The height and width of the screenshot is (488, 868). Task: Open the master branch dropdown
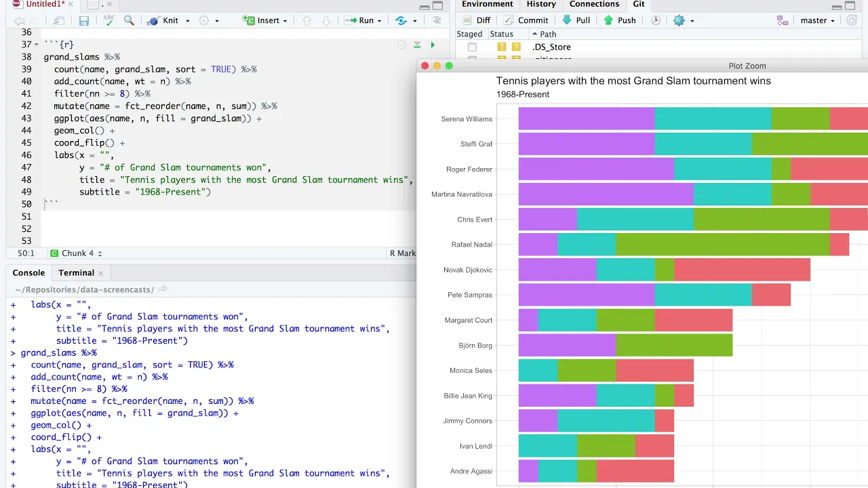[x=818, y=20]
